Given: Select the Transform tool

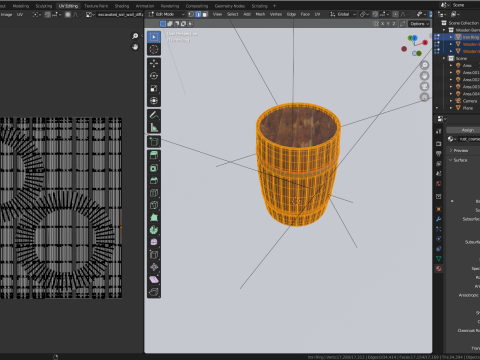Looking at the screenshot, I should 154,101.
